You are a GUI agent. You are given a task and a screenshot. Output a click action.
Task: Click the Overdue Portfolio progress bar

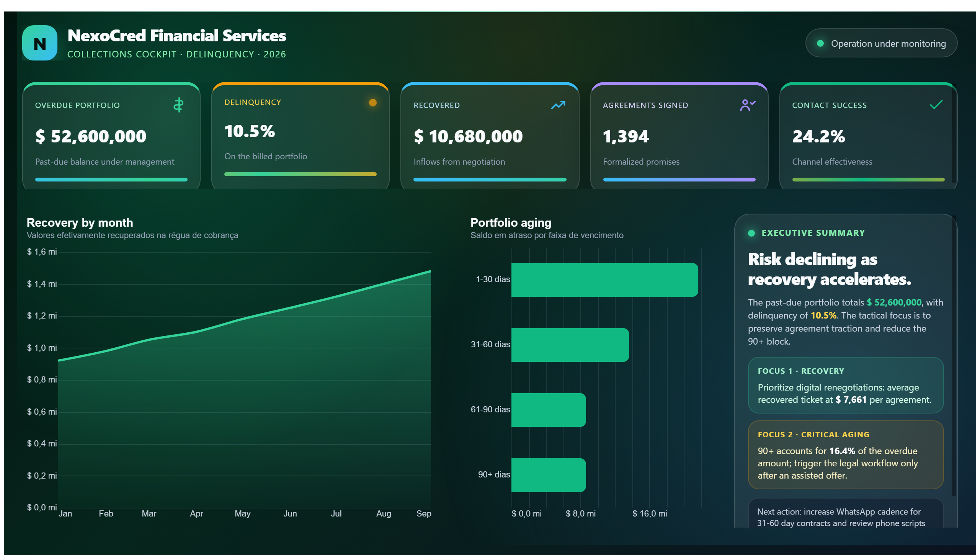point(111,179)
